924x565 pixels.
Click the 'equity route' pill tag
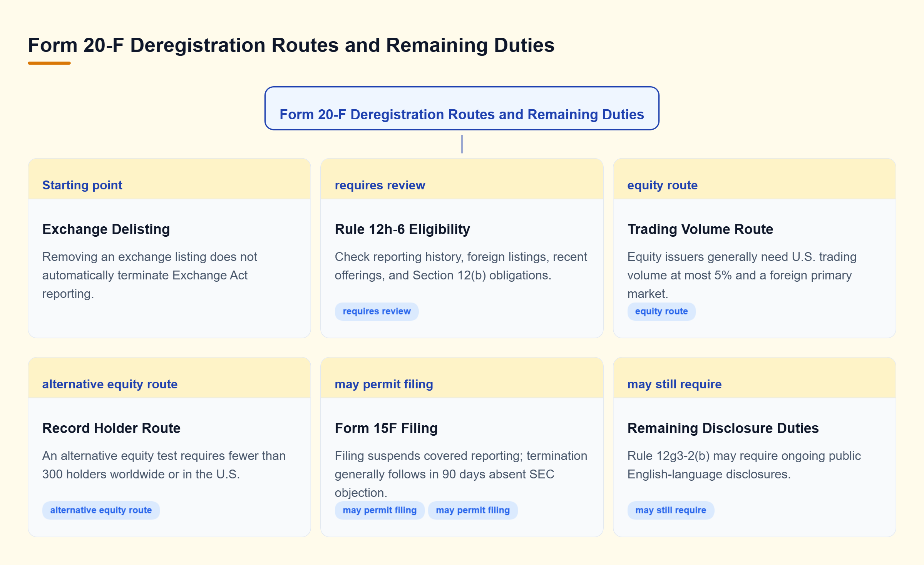[661, 311]
